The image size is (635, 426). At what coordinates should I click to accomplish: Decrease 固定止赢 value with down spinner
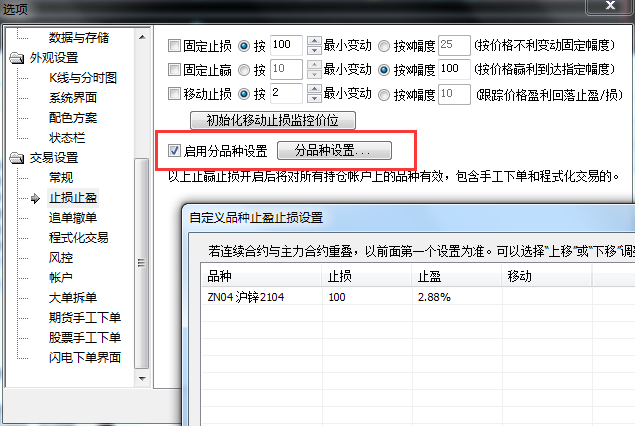click(x=314, y=75)
